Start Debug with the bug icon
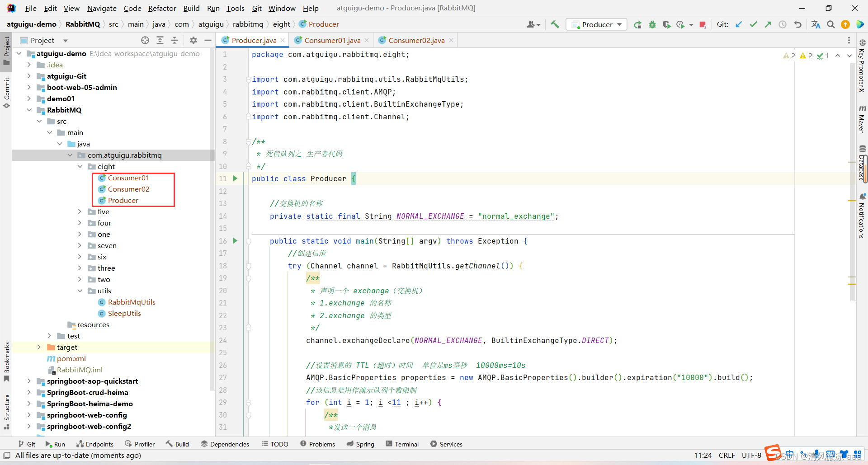This screenshot has width=868, height=465. [652, 24]
